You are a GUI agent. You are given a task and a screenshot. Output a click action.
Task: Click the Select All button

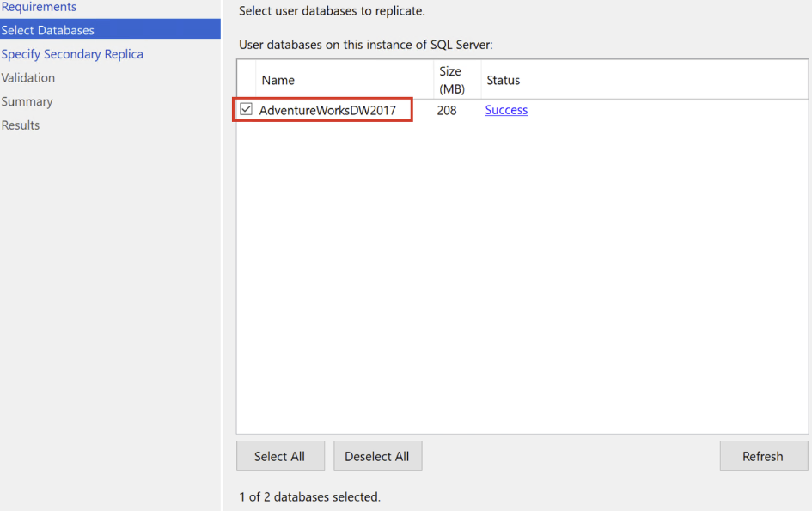pos(280,455)
